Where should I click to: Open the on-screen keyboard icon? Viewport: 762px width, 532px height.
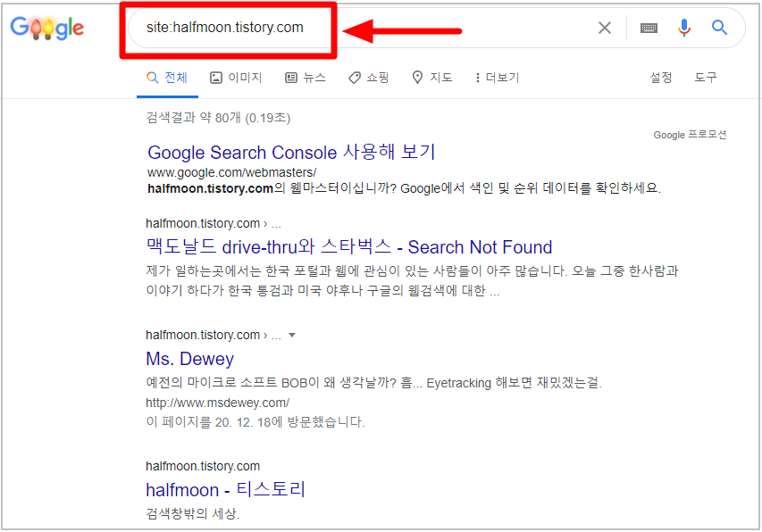point(649,29)
